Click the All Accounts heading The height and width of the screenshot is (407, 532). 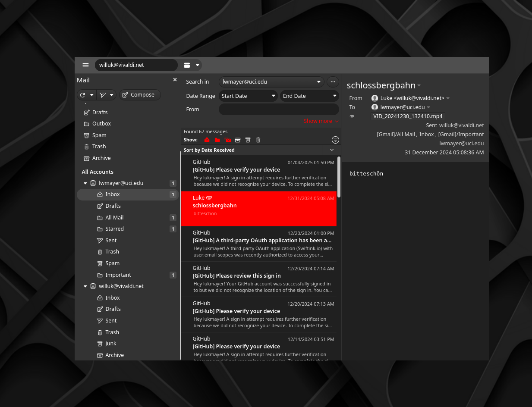[x=98, y=172]
